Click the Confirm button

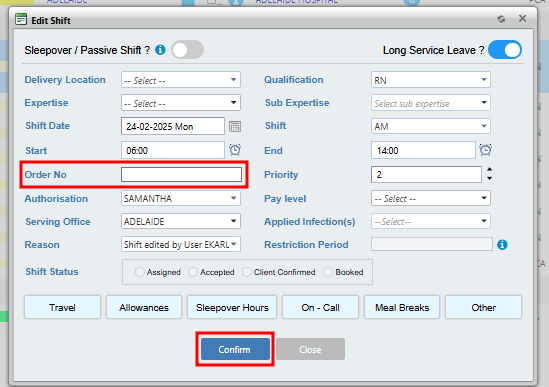tap(235, 349)
